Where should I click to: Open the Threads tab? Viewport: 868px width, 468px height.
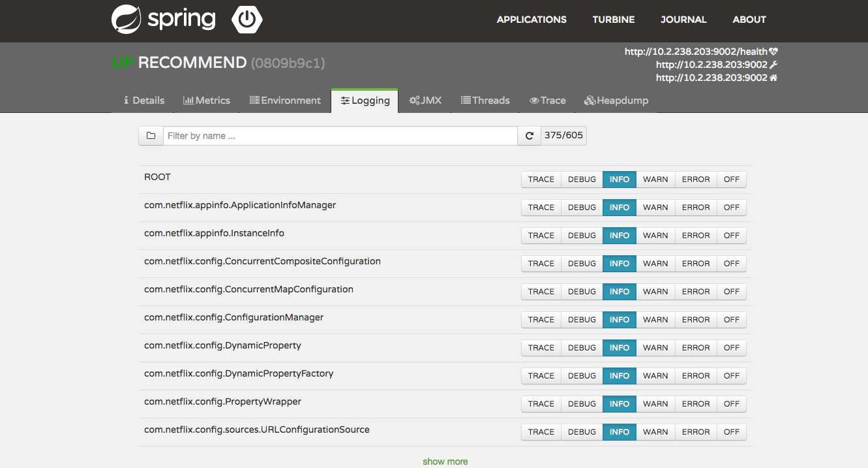coord(485,101)
